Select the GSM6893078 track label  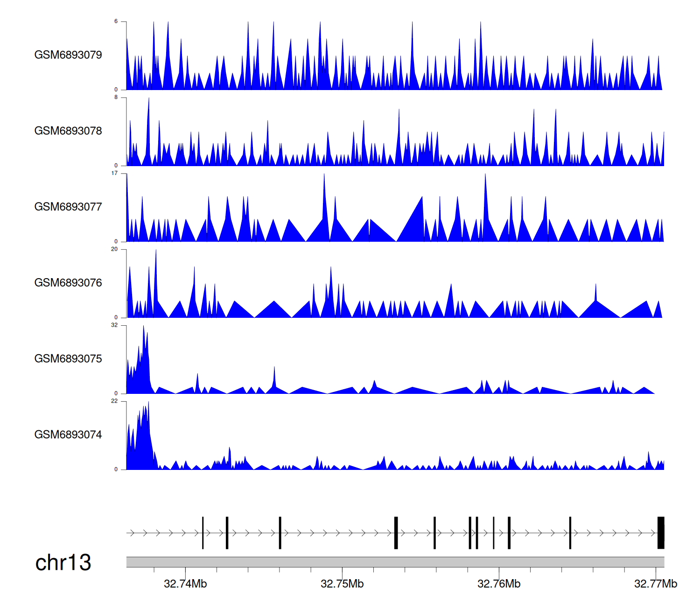tap(68, 131)
